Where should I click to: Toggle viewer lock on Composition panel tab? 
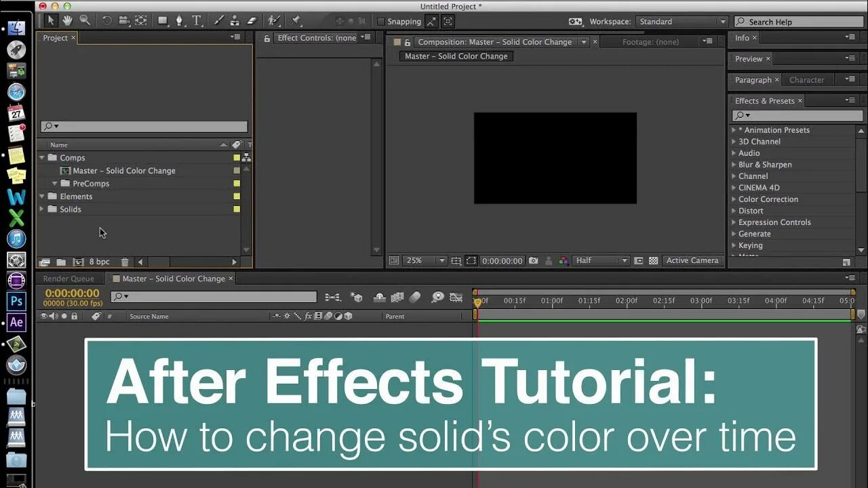[x=408, y=42]
